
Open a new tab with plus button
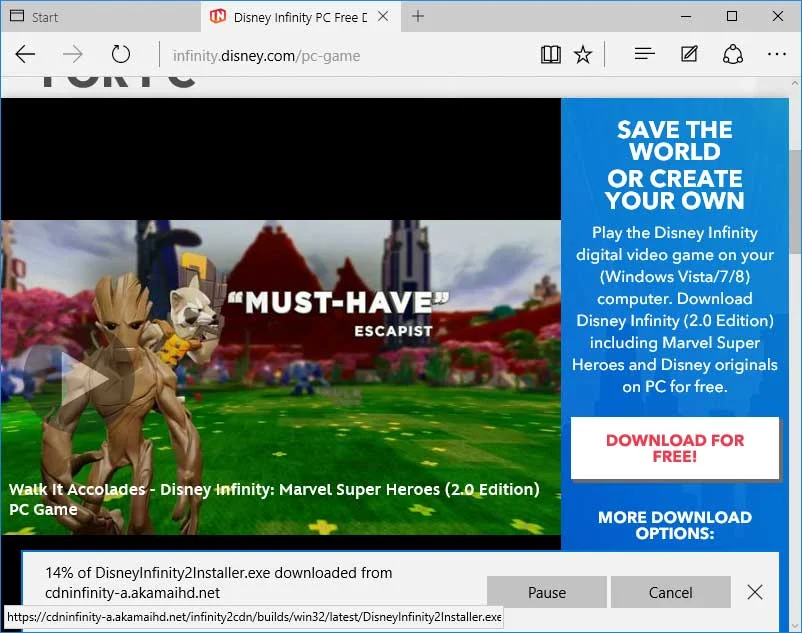[418, 16]
